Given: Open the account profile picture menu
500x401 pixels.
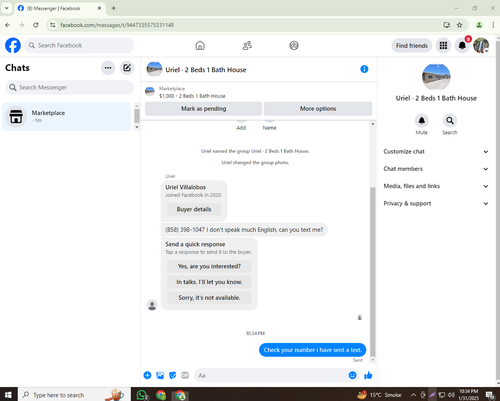Looking at the screenshot, I should [481, 46].
